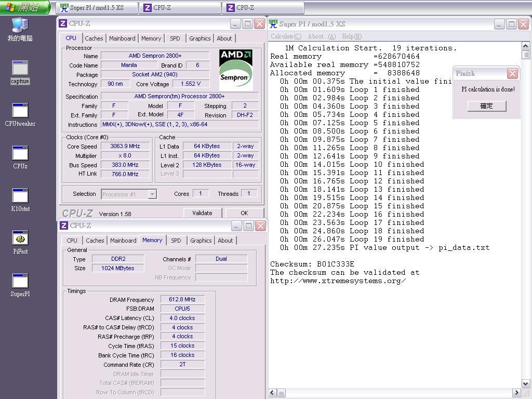
Task: Select the SuperPI desktop icon
Action: coord(20,285)
